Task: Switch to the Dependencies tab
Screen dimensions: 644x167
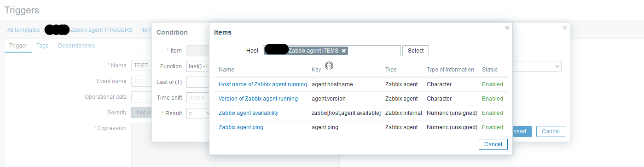Action: [76, 46]
